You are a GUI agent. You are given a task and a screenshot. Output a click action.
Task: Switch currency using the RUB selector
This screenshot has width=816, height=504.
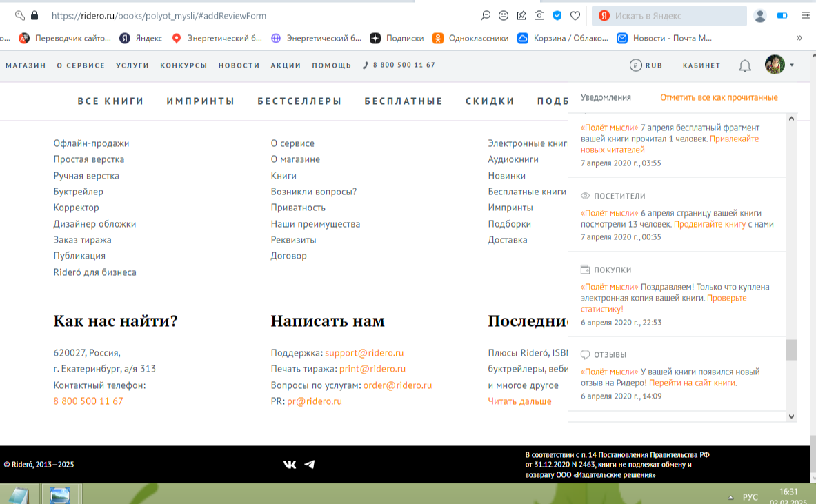(646, 65)
